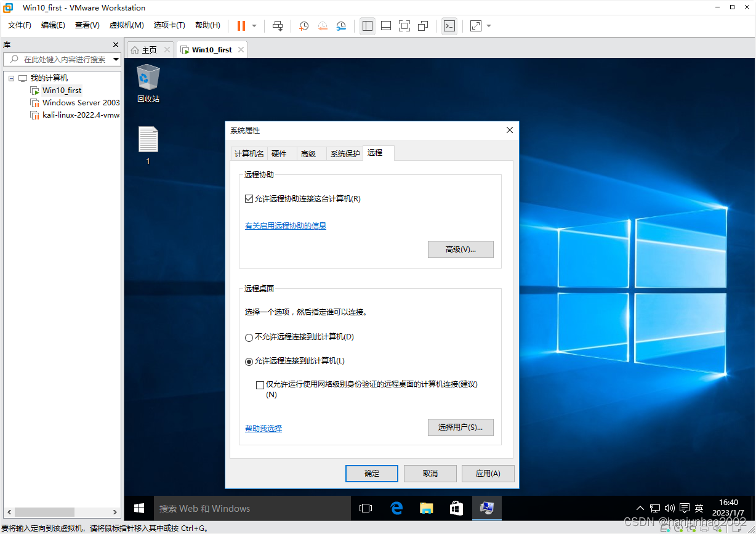The image size is (756, 534).
Task: Select allow remote connections option
Action: tap(249, 362)
